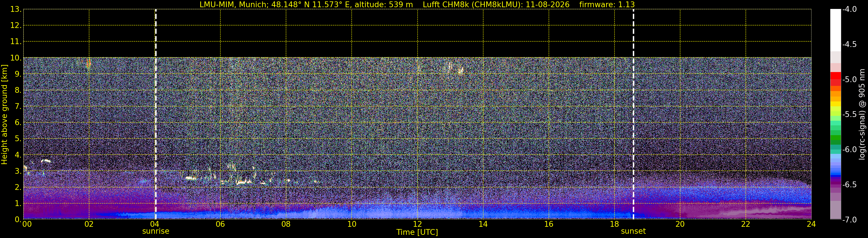Click the '12' time axis tick label
The image size is (868, 238).
pyautogui.click(x=417, y=224)
